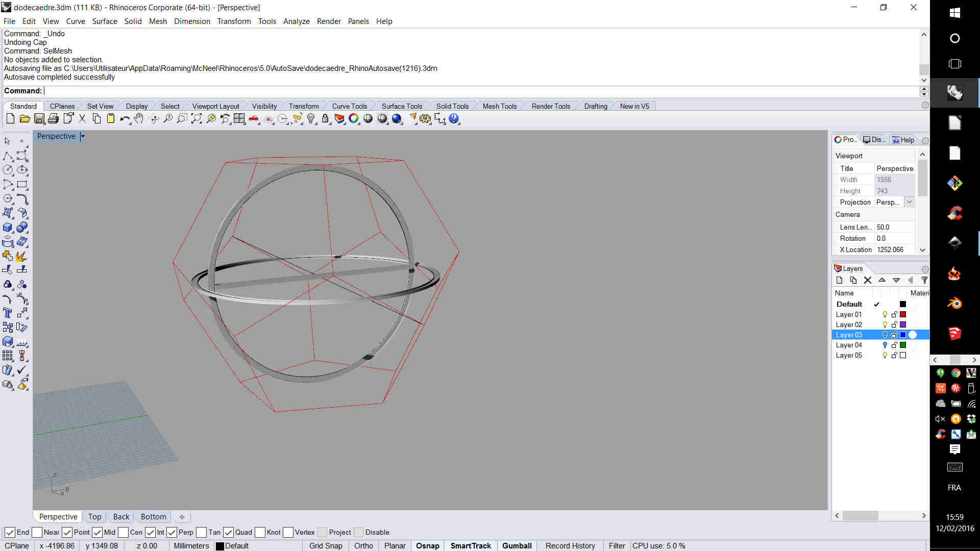
Task: Toggle Gumball in the status bar
Action: point(517,545)
